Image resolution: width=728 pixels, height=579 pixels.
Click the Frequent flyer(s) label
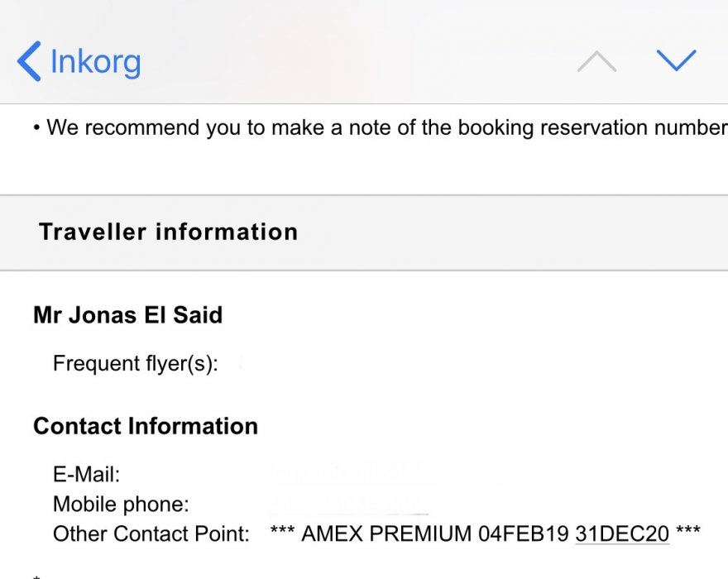tap(135, 363)
